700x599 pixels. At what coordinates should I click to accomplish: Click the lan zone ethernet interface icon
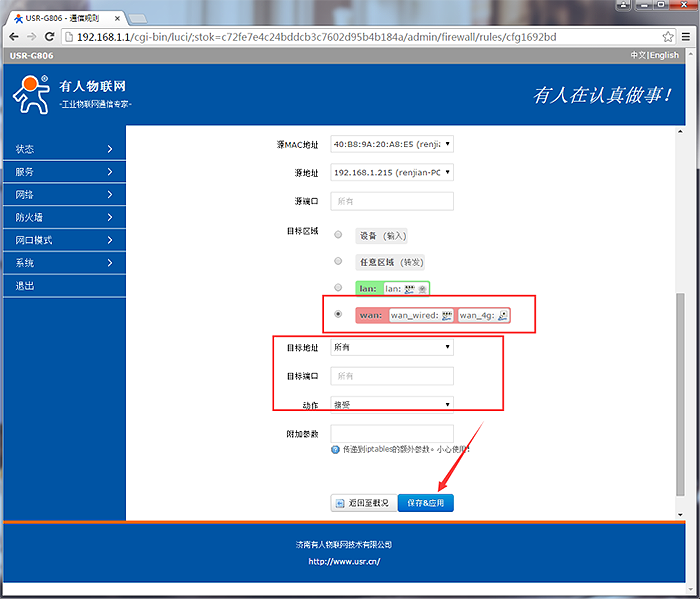tap(409, 288)
